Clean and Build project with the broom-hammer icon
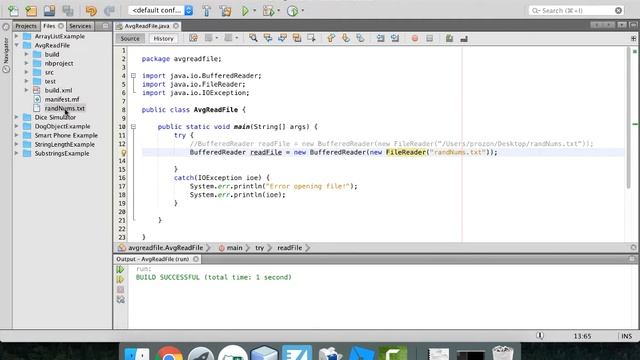Image resolution: width=640 pixels, height=360 pixels. pyautogui.click(x=225, y=11)
